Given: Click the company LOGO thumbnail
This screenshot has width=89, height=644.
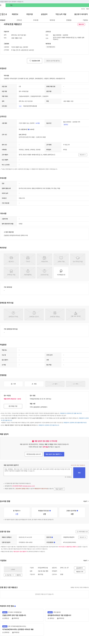Looking at the screenshot, I should click(13, 569).
